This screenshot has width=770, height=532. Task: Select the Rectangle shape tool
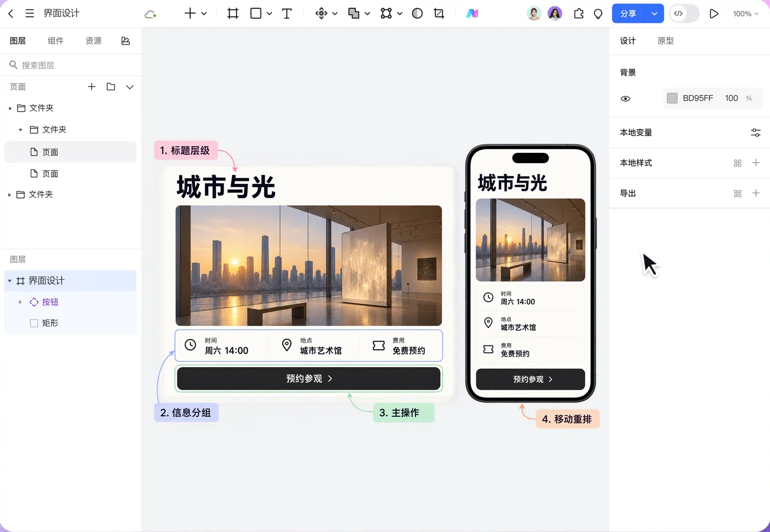[x=256, y=14]
